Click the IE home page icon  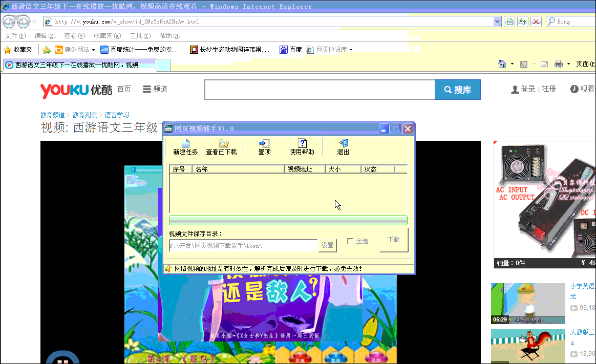click(x=502, y=64)
